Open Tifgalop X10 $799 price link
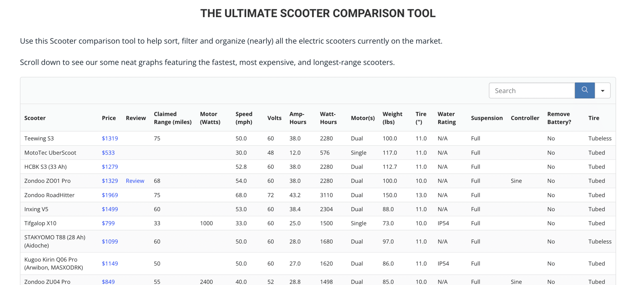The height and width of the screenshot is (285, 644). coord(108,223)
